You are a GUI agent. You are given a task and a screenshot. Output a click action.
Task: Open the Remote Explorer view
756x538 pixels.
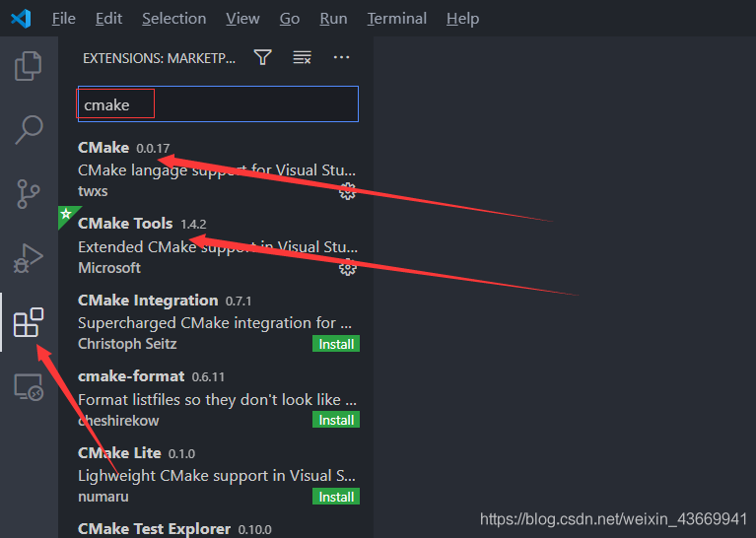[29, 387]
